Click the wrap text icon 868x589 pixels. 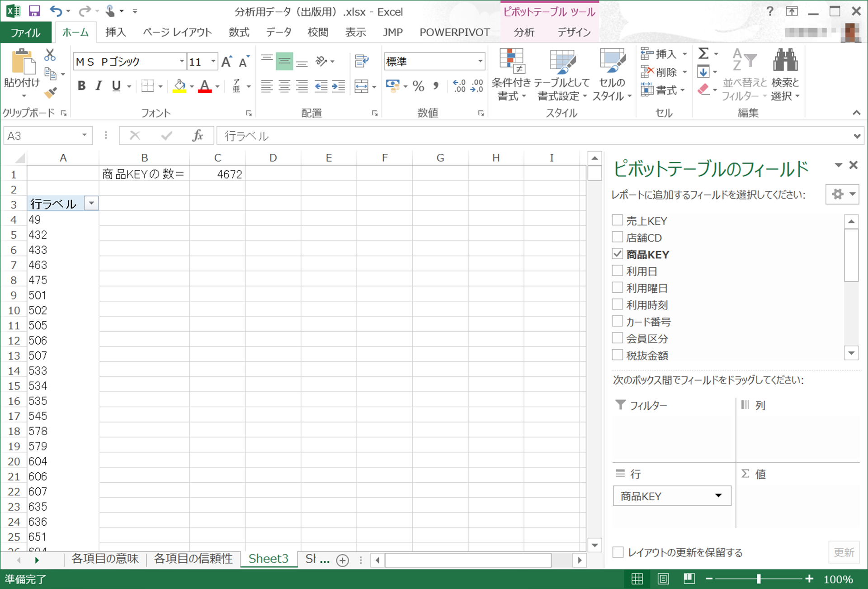(x=362, y=61)
